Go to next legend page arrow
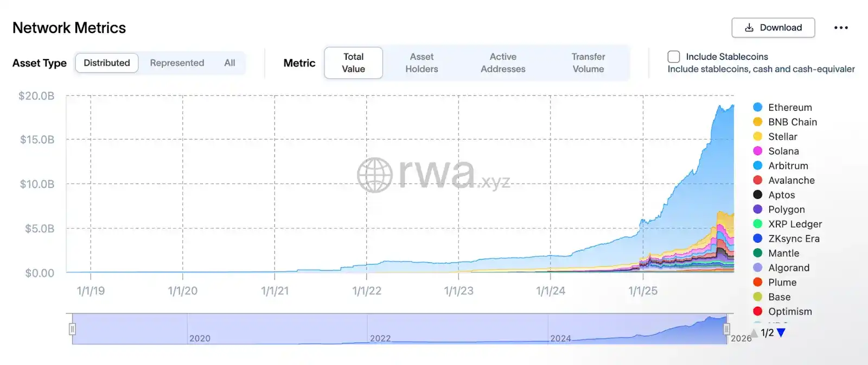Screen dimensions: 868x365 (x=781, y=332)
